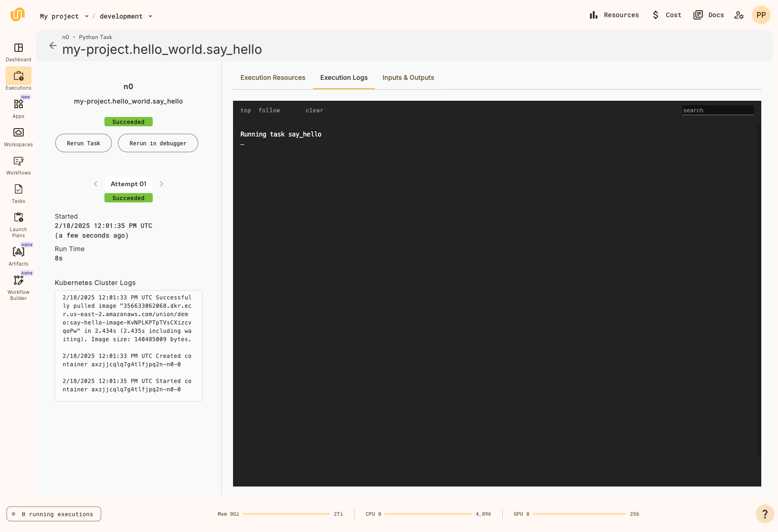
Task: Open the Apps section
Action: (18, 108)
